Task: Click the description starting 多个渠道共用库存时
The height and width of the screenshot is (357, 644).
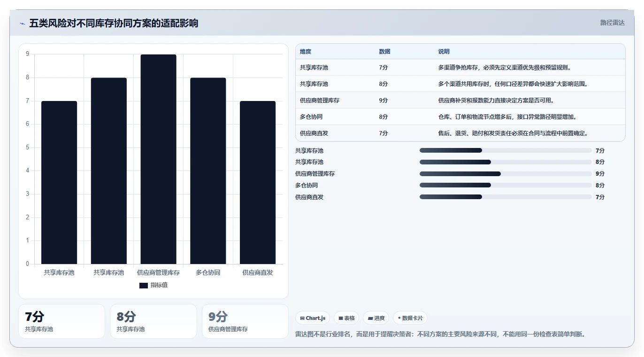Action: [513, 84]
